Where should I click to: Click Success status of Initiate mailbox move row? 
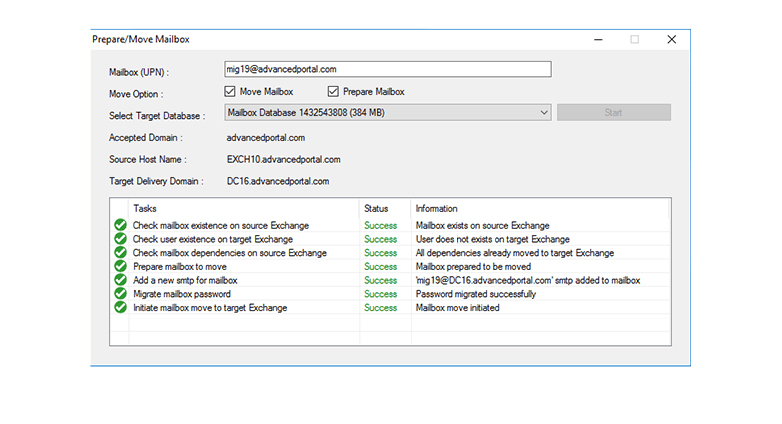pyautogui.click(x=381, y=308)
